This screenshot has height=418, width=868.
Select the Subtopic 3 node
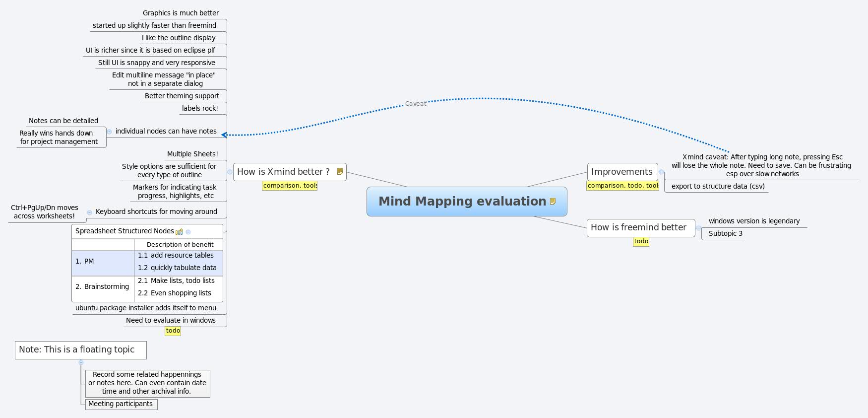[725, 233]
